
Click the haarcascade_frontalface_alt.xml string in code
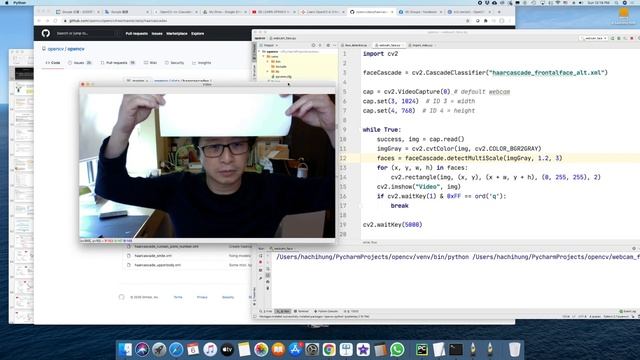pyautogui.click(x=547, y=73)
